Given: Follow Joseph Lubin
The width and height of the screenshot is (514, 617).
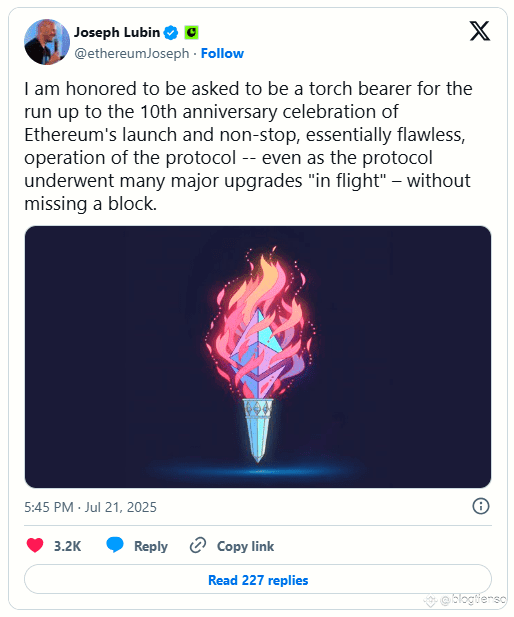Looking at the screenshot, I should click(222, 53).
